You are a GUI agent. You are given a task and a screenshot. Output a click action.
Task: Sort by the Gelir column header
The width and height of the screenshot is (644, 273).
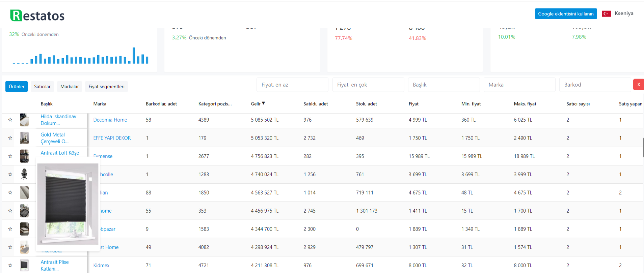(x=258, y=104)
